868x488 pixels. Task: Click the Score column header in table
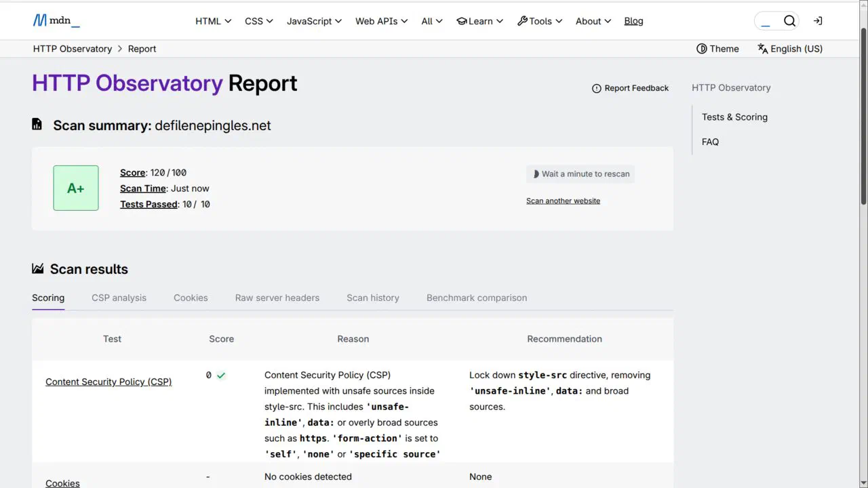pyautogui.click(x=221, y=339)
